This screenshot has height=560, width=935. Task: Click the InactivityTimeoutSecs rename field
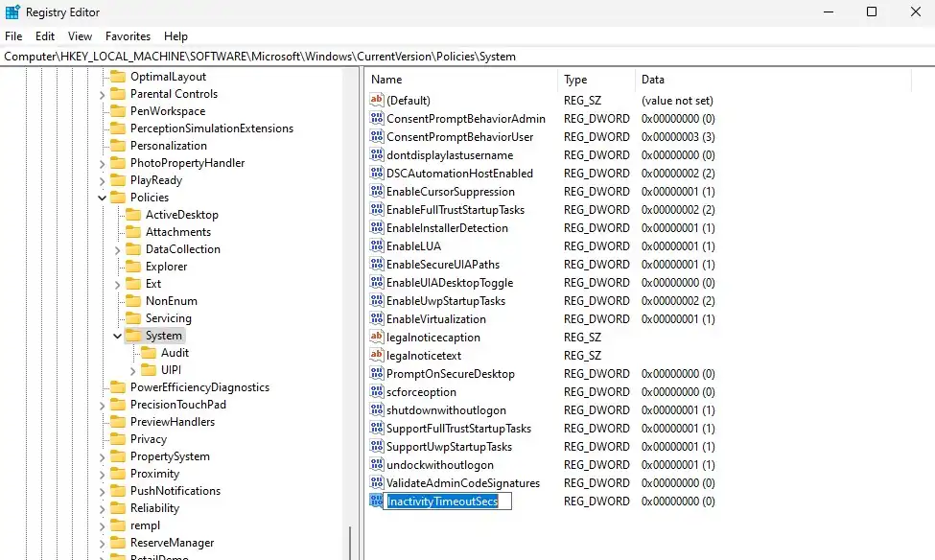(x=447, y=501)
